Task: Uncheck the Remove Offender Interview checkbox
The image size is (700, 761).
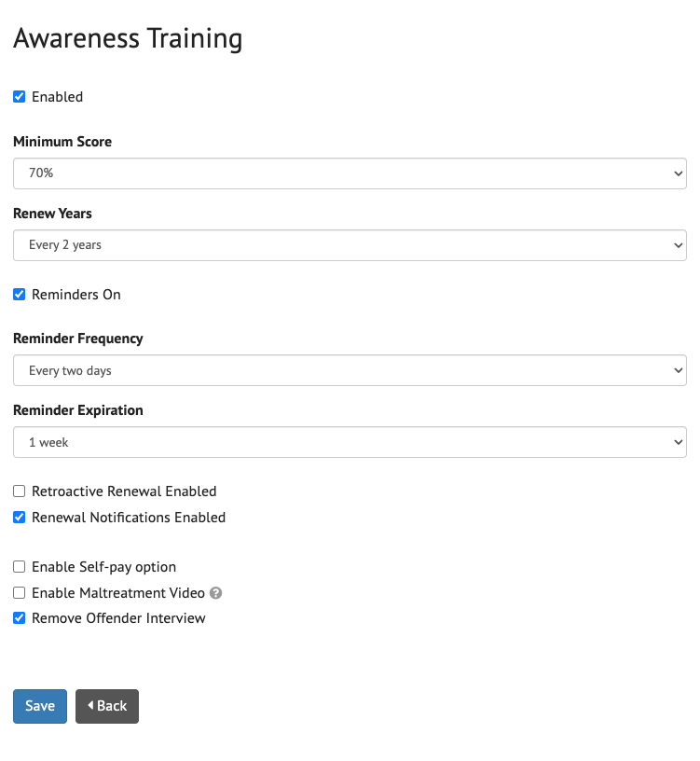Action: [19, 618]
